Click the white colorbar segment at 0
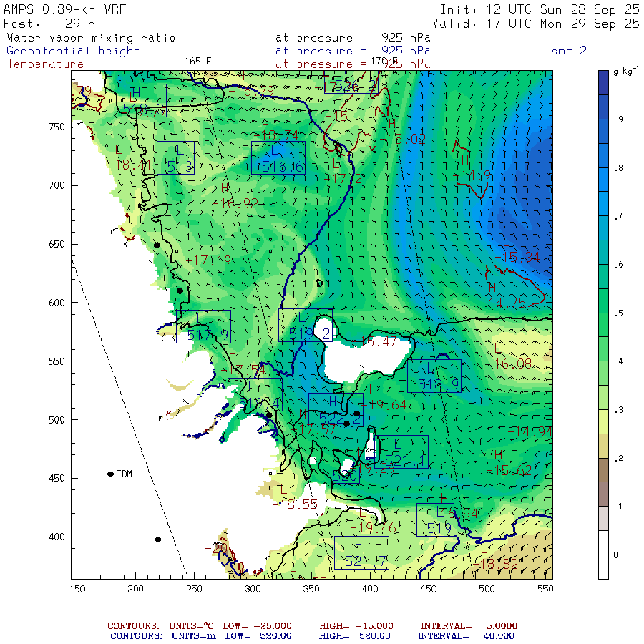 (603, 555)
